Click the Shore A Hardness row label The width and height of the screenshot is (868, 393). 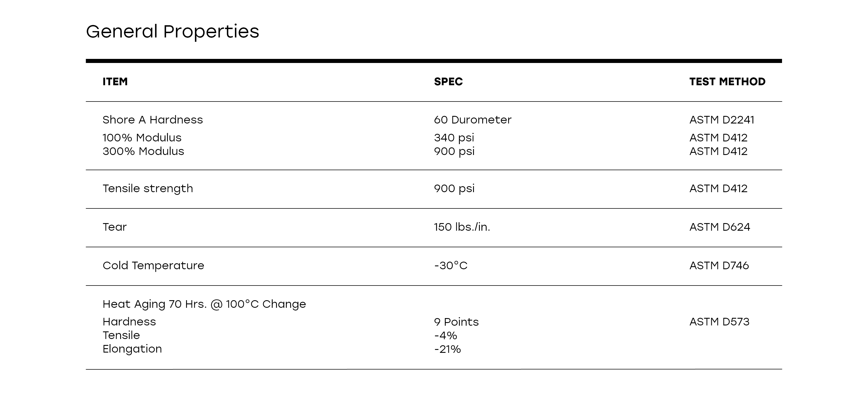[x=153, y=120]
